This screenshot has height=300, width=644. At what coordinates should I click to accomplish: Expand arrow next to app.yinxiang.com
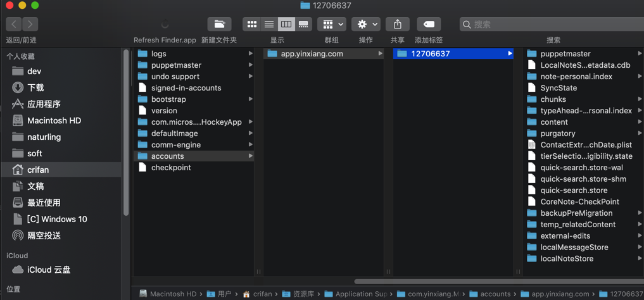point(381,54)
